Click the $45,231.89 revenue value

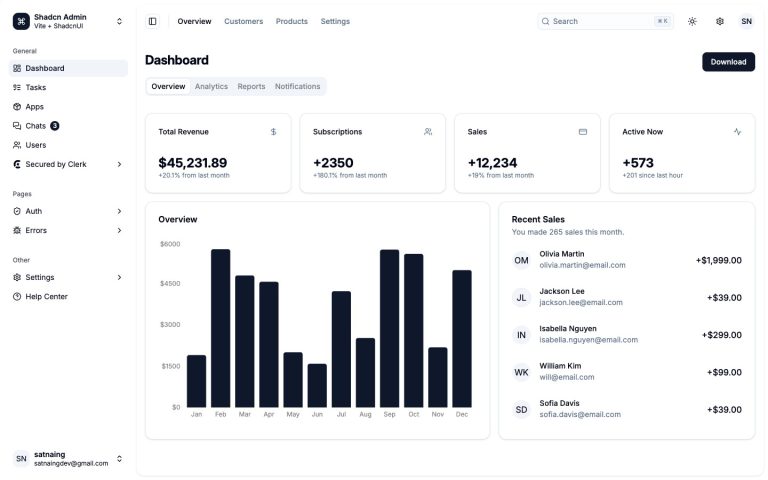coord(192,163)
